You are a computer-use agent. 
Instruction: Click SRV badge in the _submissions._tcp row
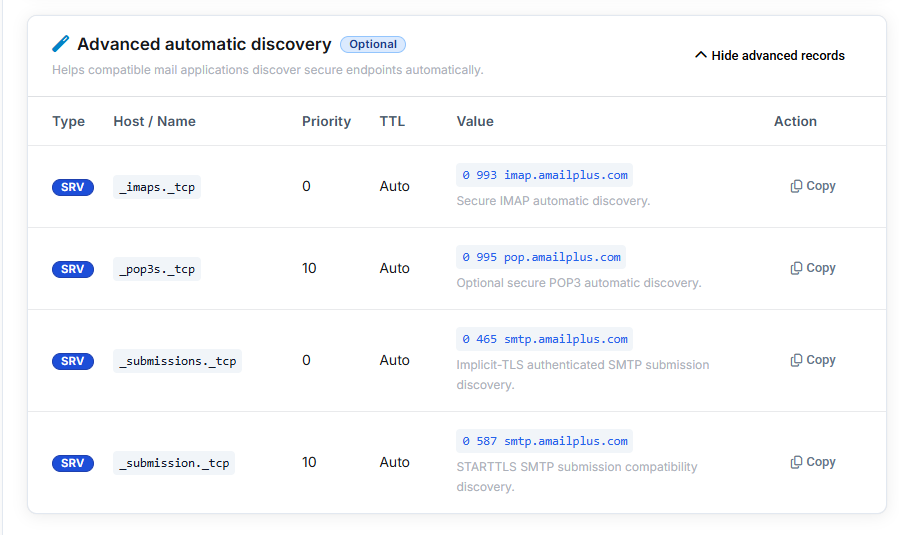(73, 361)
